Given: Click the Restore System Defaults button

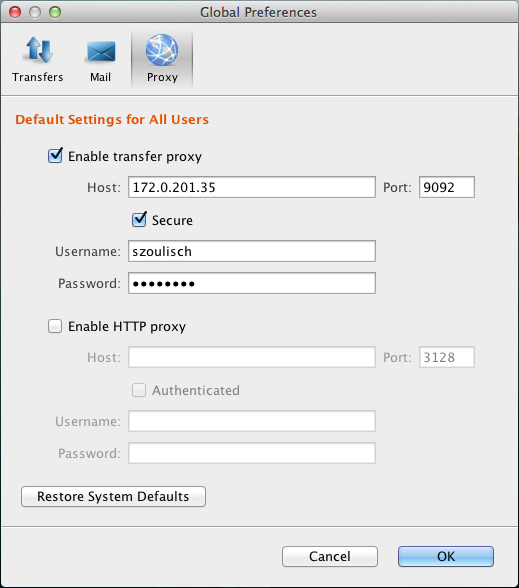Looking at the screenshot, I should tap(113, 496).
